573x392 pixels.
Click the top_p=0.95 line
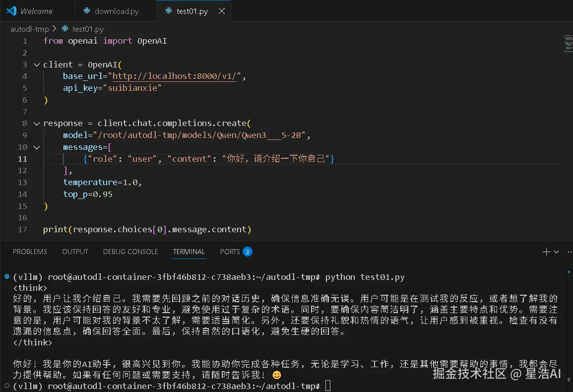pos(88,194)
